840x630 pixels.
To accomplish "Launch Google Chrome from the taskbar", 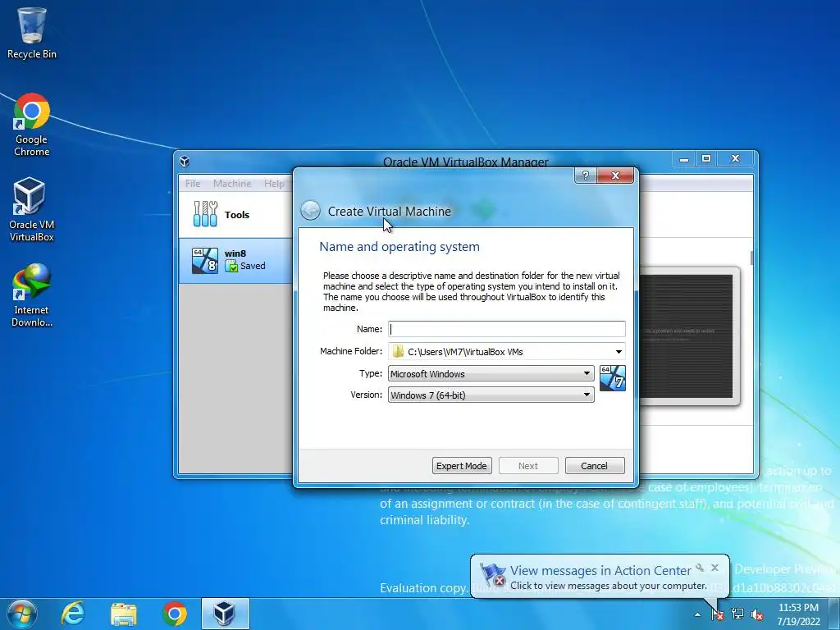I will 175,614.
